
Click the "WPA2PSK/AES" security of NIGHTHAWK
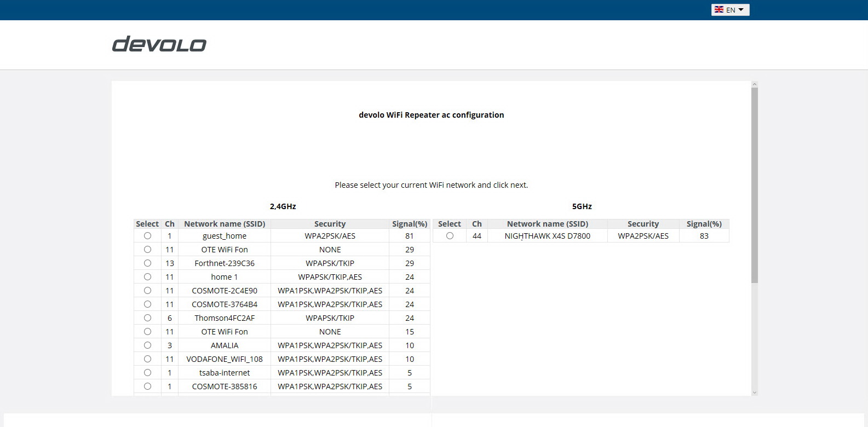[643, 236]
